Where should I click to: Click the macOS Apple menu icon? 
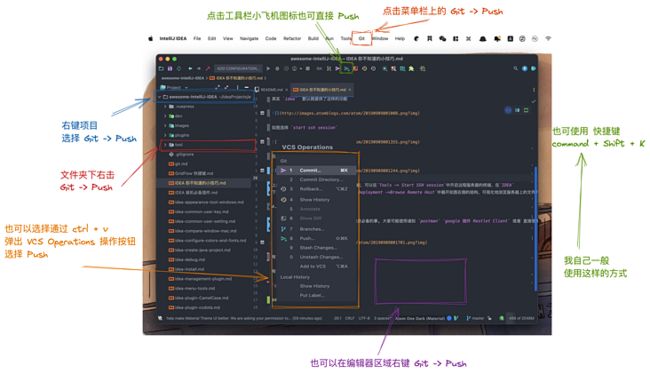(x=150, y=39)
